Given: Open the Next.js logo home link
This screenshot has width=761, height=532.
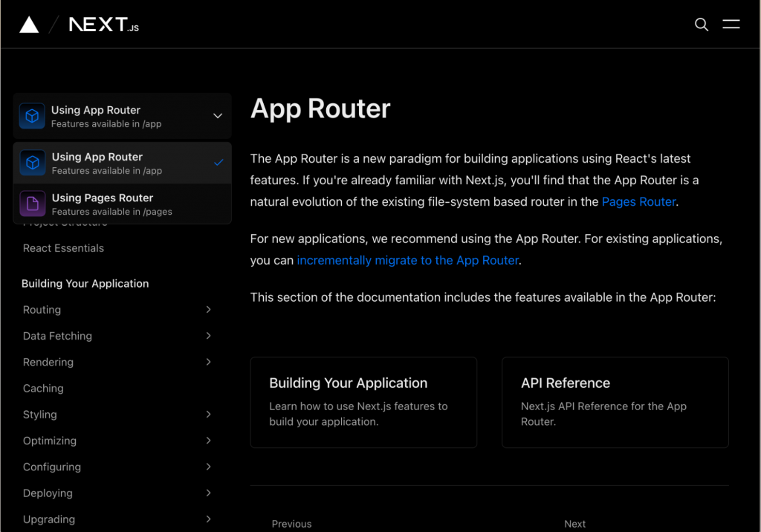Looking at the screenshot, I should (x=104, y=25).
